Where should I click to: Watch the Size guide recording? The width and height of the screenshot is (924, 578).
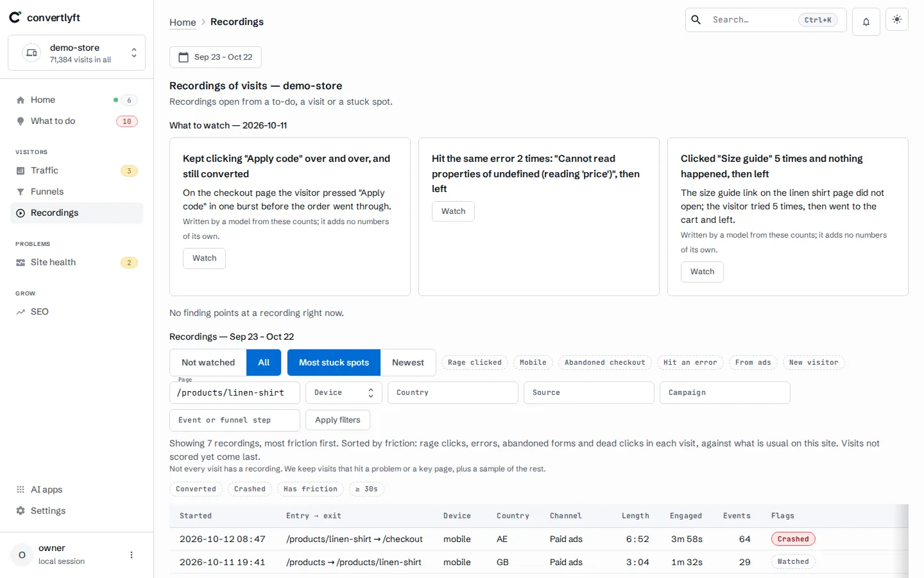[x=702, y=272]
